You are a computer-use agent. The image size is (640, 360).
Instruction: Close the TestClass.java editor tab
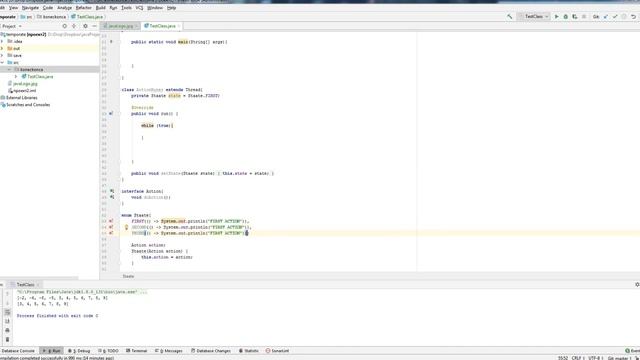[x=179, y=26]
